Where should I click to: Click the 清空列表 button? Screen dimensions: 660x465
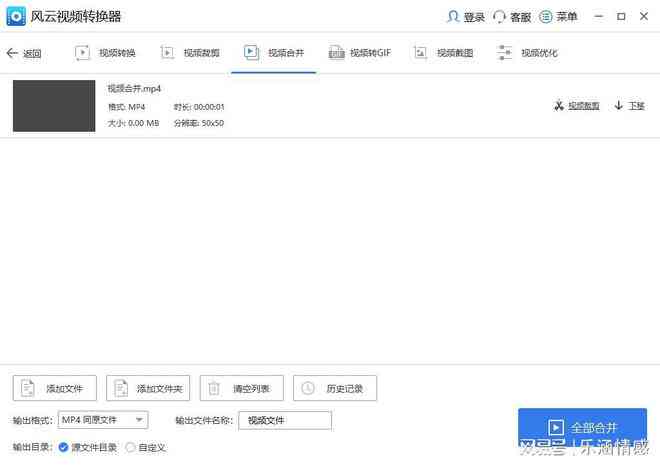click(x=242, y=388)
